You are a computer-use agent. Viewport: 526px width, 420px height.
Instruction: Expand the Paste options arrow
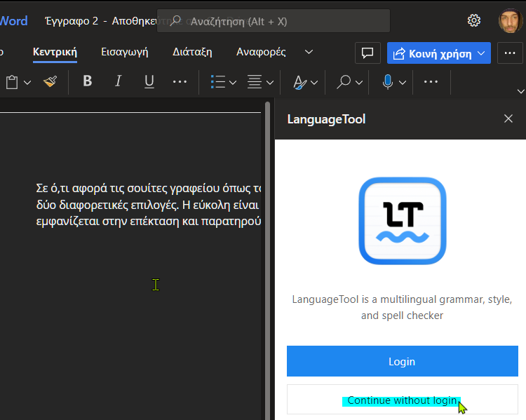[27, 83]
